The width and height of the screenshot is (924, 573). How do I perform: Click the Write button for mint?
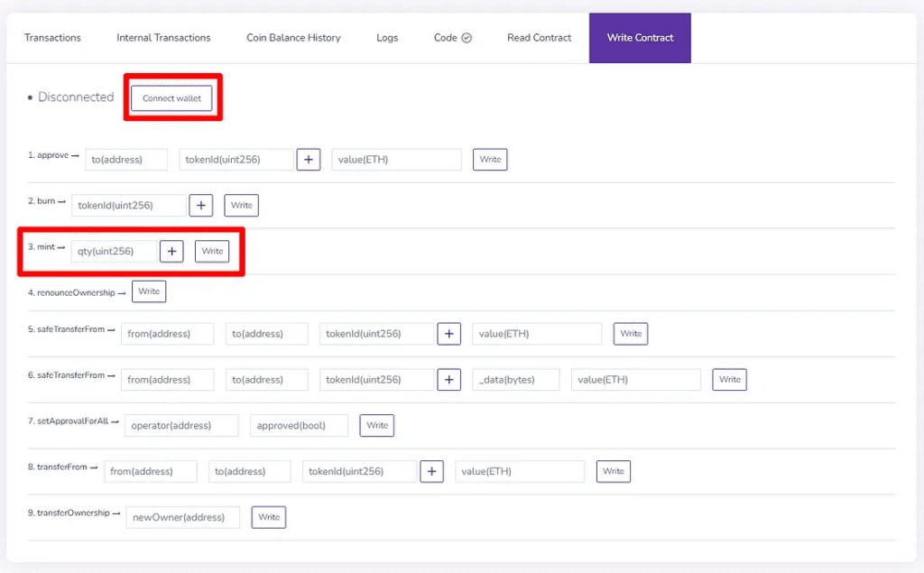[211, 251]
